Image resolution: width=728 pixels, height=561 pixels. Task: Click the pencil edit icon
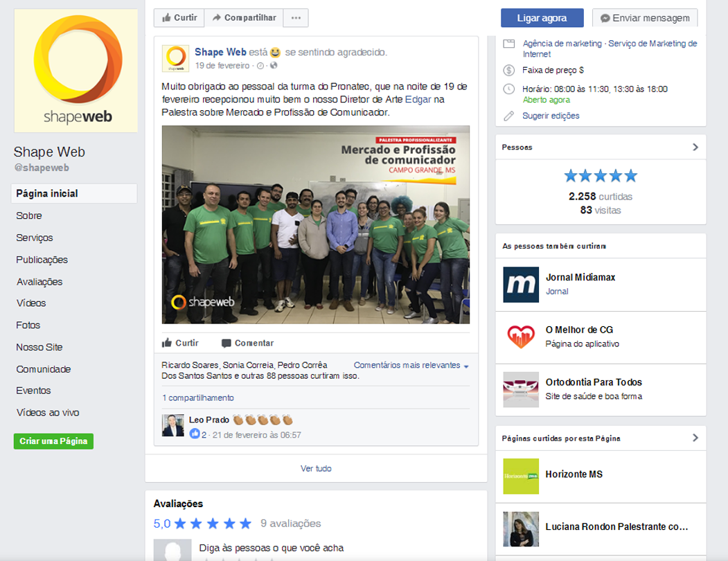tap(509, 116)
